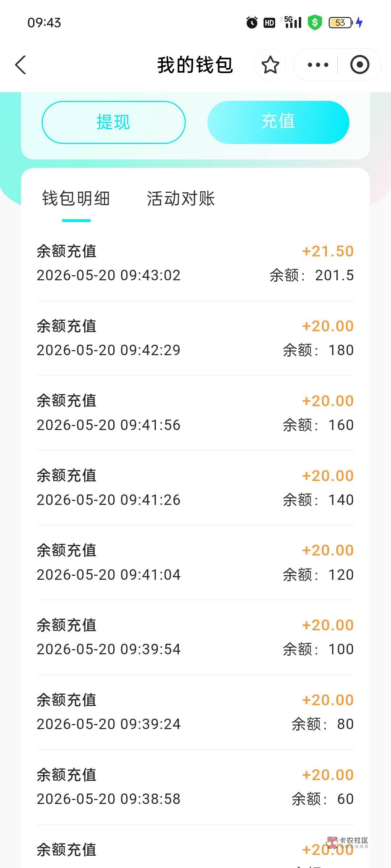Tap the battery indicator showing 53
The height and width of the screenshot is (868, 391).
coord(340,23)
